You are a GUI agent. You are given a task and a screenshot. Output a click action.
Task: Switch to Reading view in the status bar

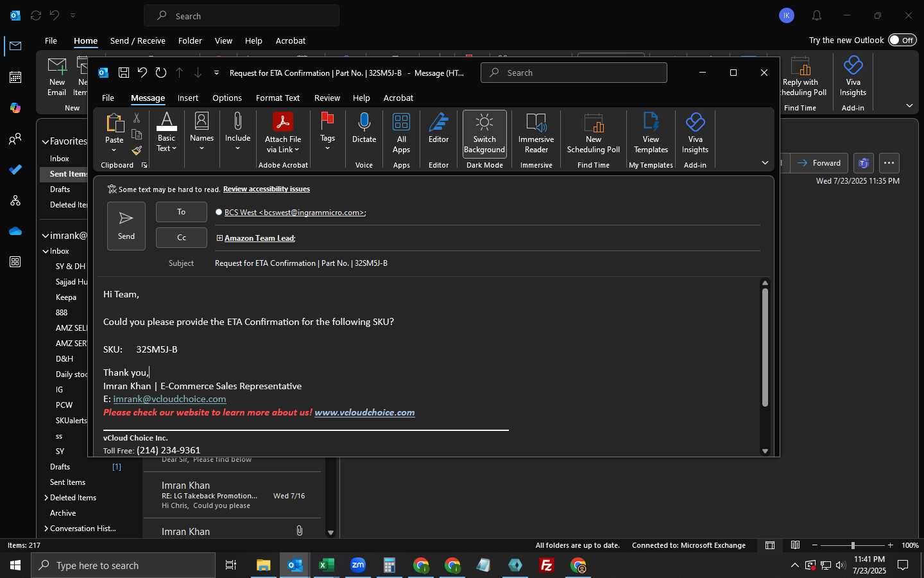[795, 545]
